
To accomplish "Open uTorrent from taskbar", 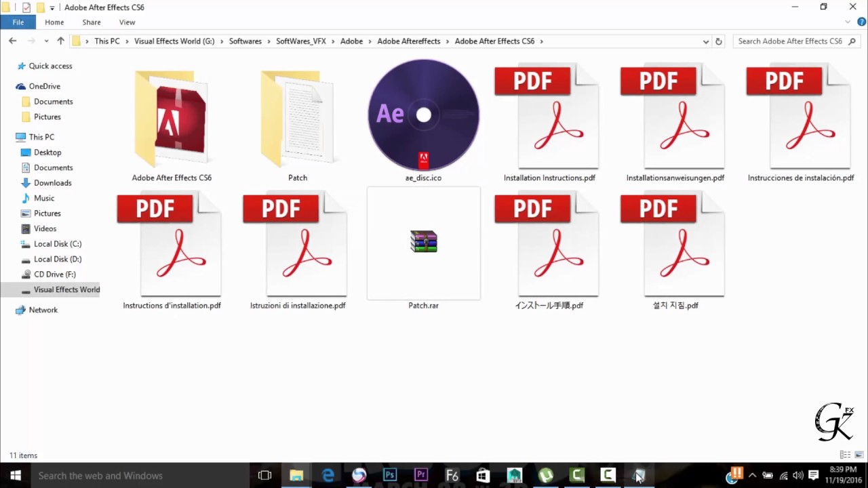I will 546,476.
